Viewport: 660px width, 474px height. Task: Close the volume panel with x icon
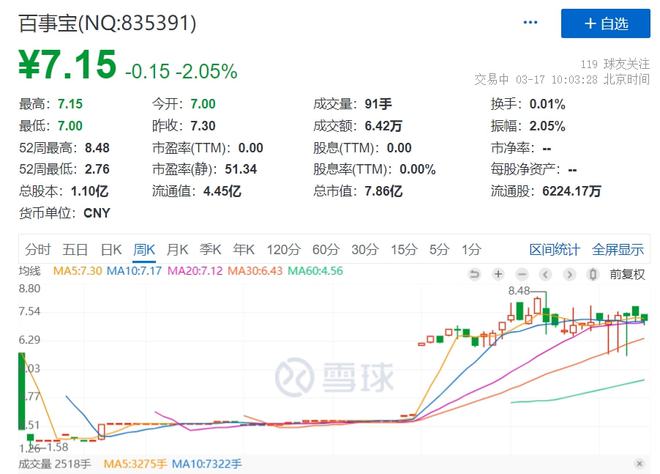[x=639, y=464]
